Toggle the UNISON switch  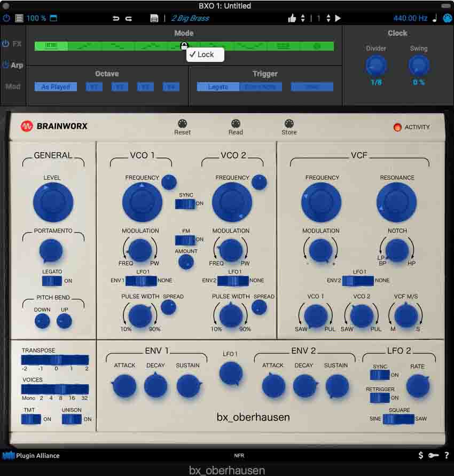(72, 419)
